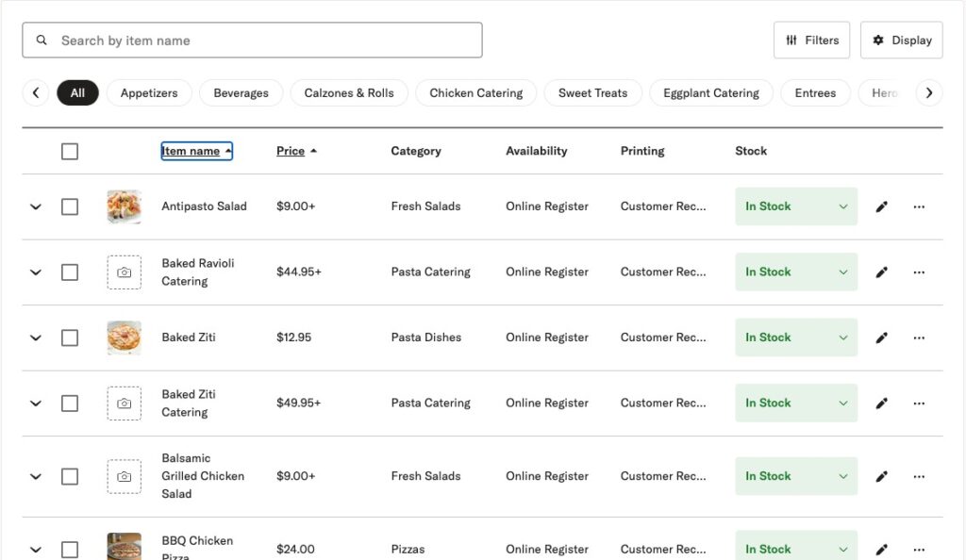
Task: Check the select-all checkbox in the table header
Action: [70, 151]
